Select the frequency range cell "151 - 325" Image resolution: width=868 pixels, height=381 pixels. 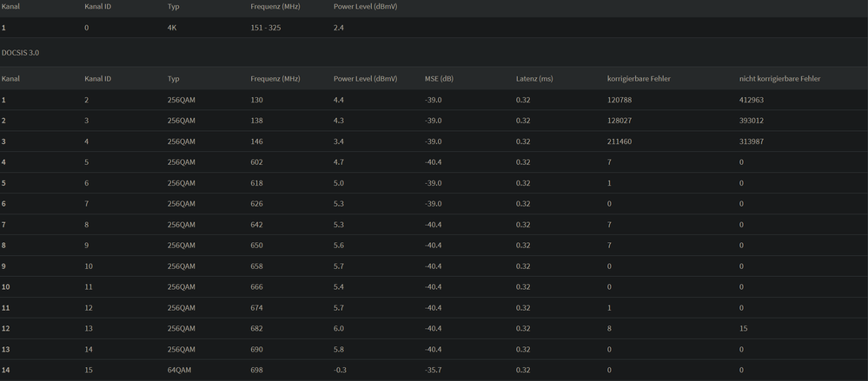click(x=265, y=28)
